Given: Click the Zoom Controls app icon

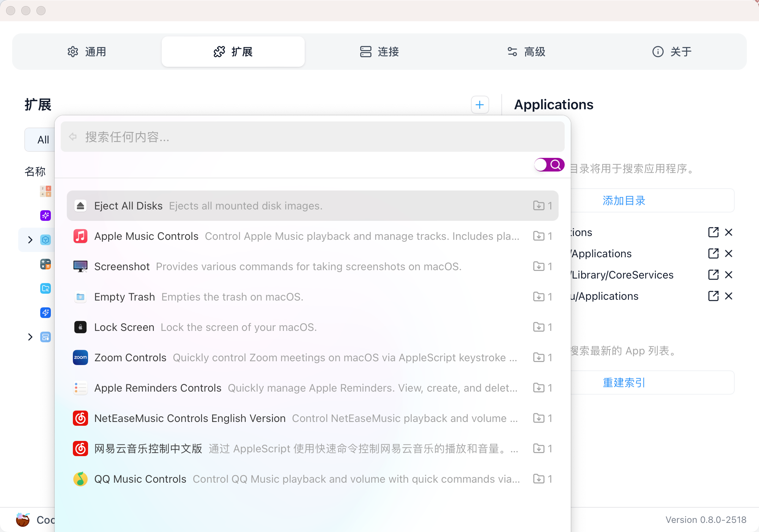Looking at the screenshot, I should pos(80,357).
